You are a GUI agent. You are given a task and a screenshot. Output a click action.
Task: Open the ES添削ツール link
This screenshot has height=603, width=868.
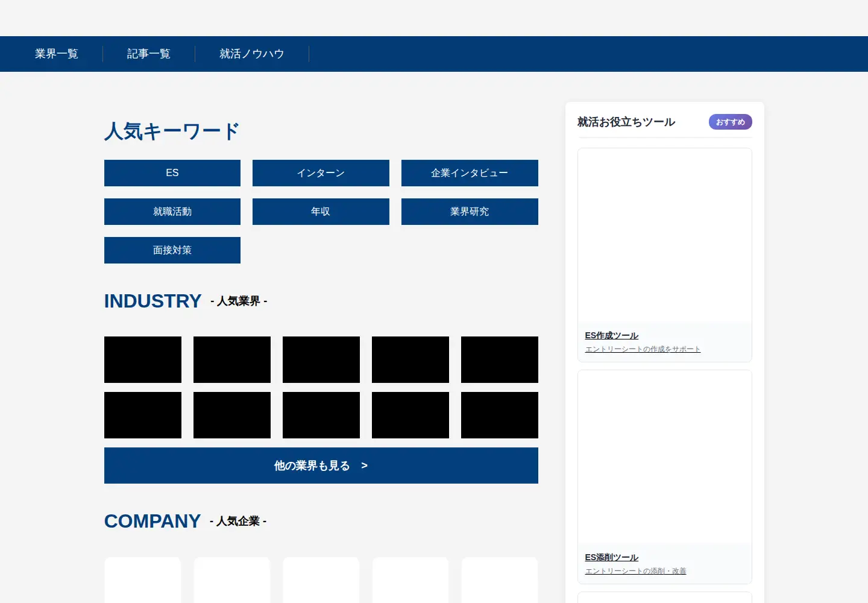tap(611, 558)
